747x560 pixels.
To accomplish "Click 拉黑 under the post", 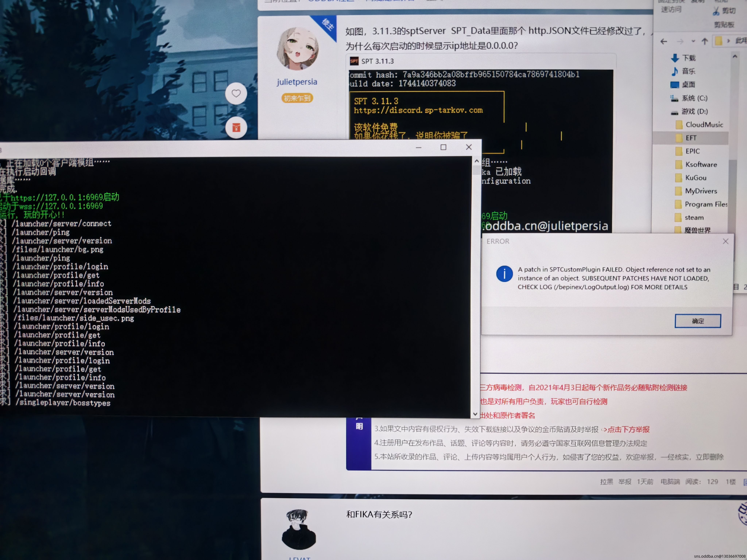I will (x=607, y=482).
